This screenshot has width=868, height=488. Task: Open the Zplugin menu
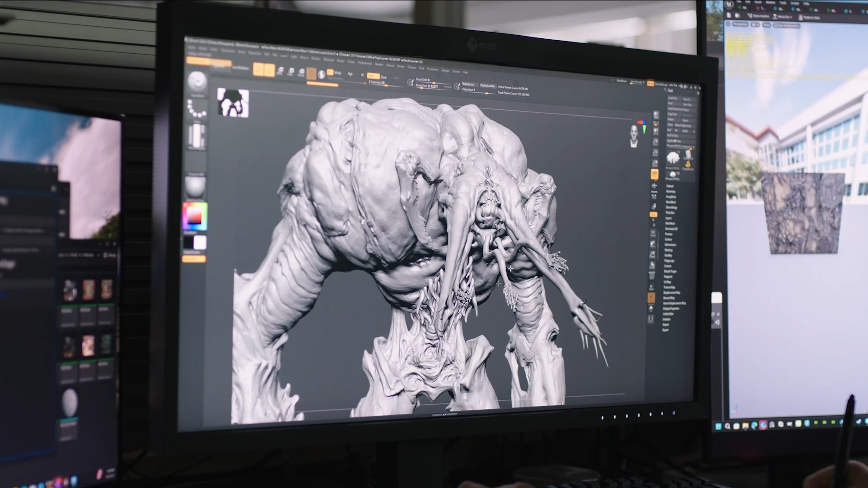(x=445, y=70)
